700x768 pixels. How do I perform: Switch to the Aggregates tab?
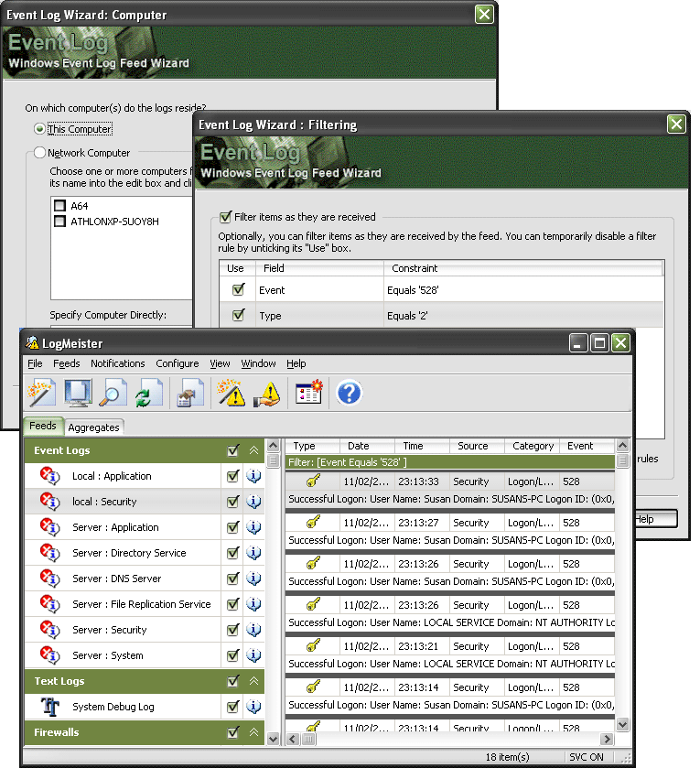93,427
